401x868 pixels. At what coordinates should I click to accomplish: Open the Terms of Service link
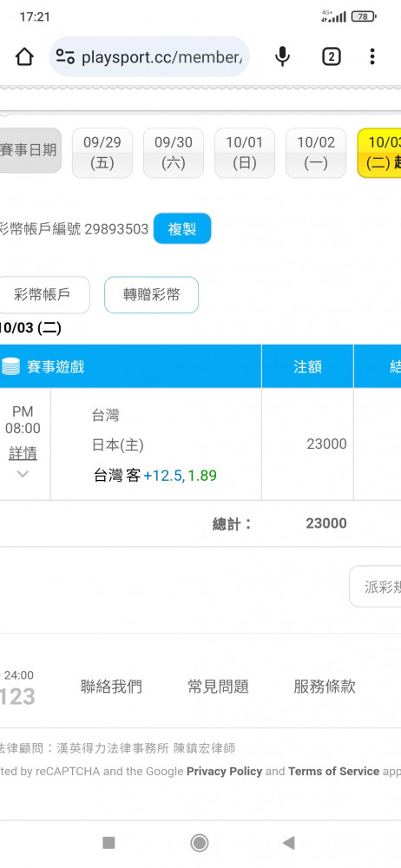tap(333, 772)
